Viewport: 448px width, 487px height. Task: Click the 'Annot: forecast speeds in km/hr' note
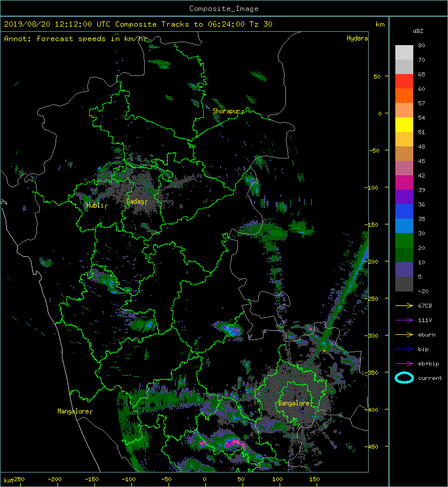pyautogui.click(x=75, y=39)
